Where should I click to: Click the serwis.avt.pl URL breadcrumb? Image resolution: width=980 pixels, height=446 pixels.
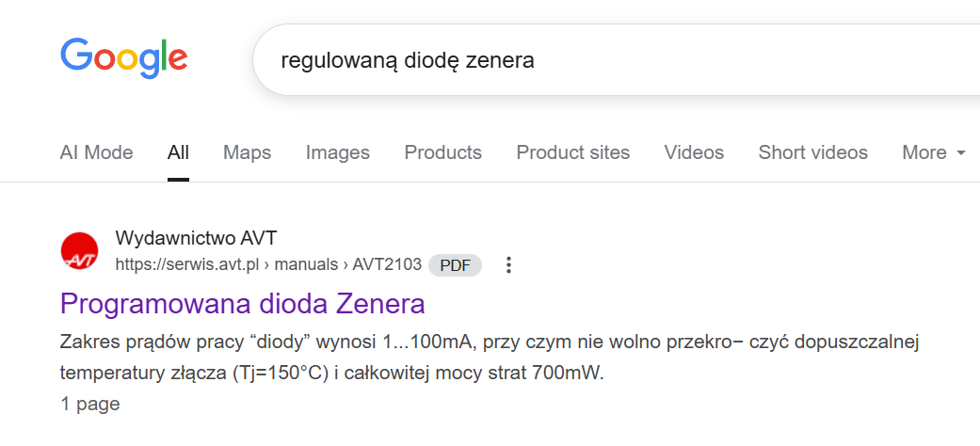click(186, 265)
